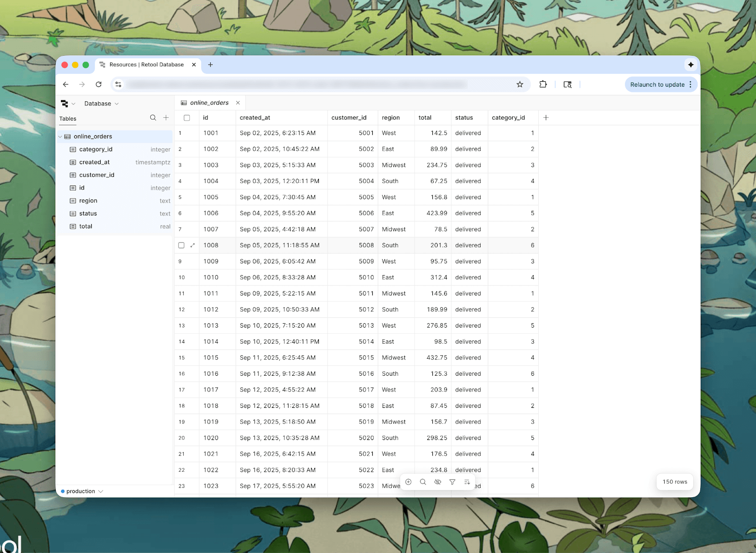Viewport: 756px width, 553px height.
Task: Check the select-all rows header checkbox
Action: tap(187, 118)
